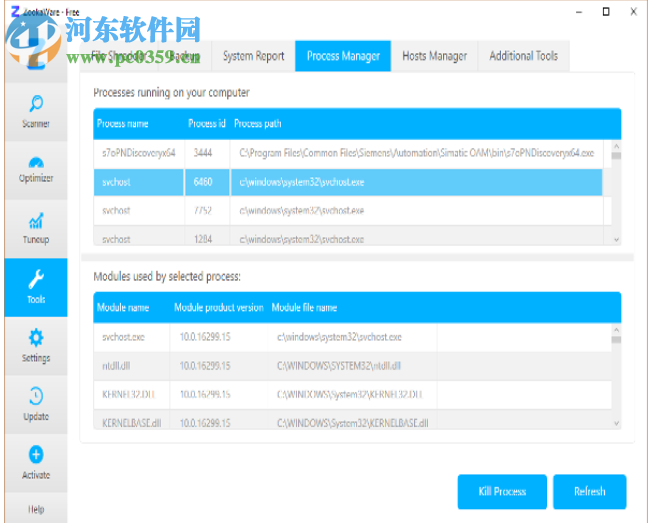
Task: Open the Tuneup chart icon
Action: click(x=36, y=221)
